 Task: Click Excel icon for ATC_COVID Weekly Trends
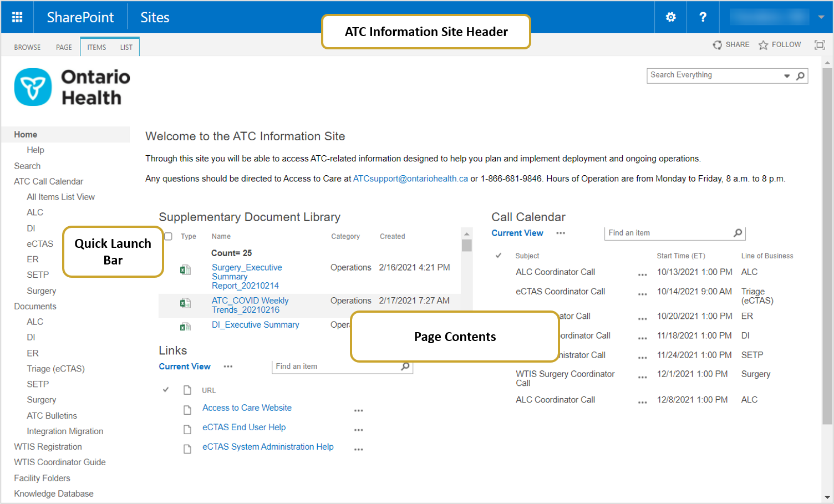point(185,303)
